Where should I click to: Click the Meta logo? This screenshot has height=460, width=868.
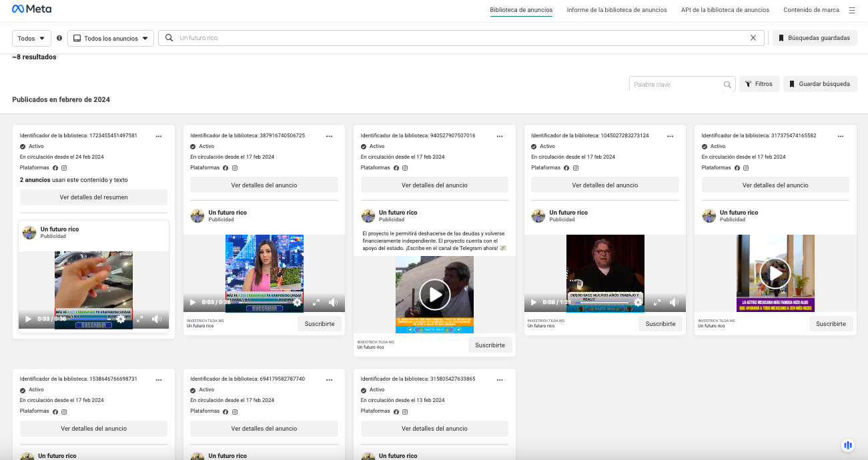click(31, 9)
